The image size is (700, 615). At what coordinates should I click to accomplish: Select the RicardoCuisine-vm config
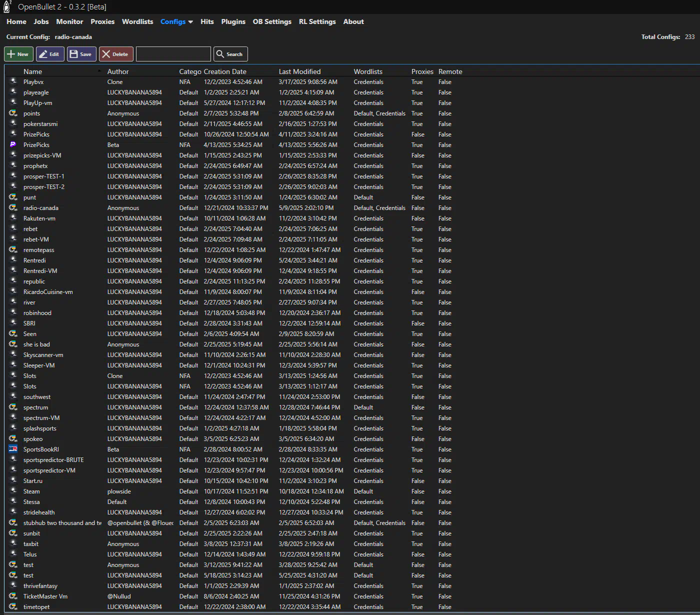(48, 291)
